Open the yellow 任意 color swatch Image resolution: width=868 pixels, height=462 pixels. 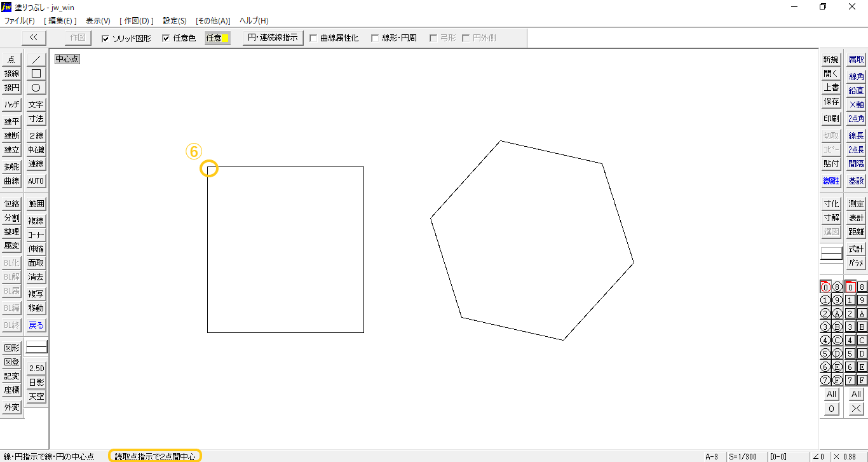(x=217, y=38)
